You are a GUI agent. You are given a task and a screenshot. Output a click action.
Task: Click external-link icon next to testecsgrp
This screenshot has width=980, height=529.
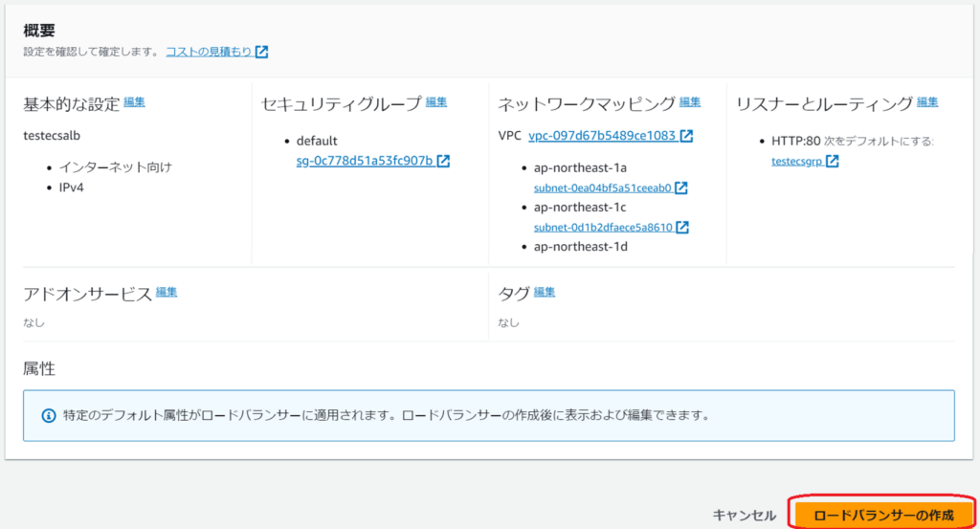833,161
